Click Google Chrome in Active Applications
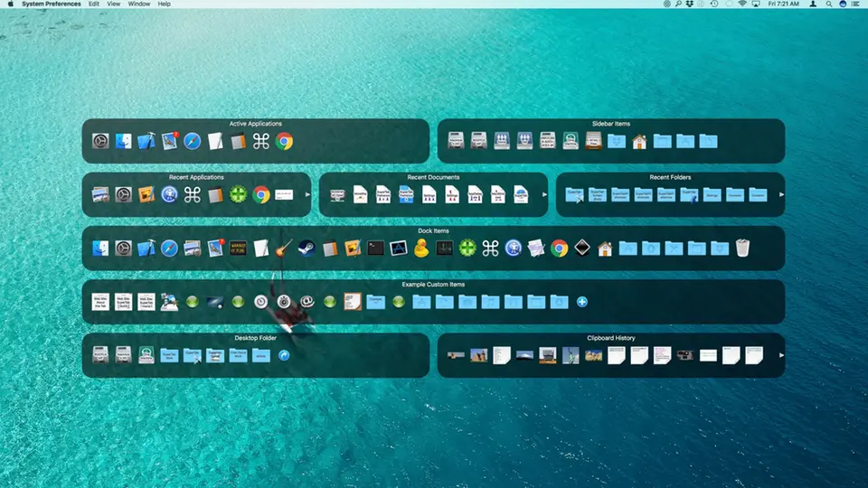The height and width of the screenshot is (488, 868). pyautogui.click(x=284, y=141)
